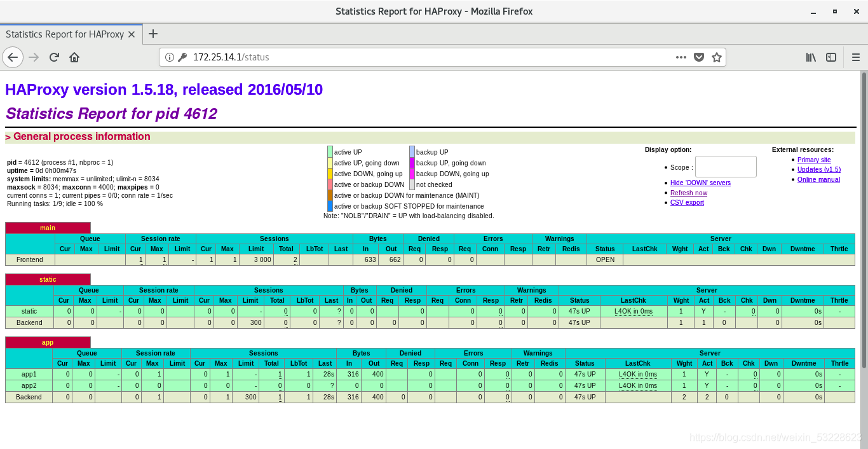Minimize the Firefox window
Image resolution: width=868 pixels, height=449 pixels.
click(x=813, y=11)
